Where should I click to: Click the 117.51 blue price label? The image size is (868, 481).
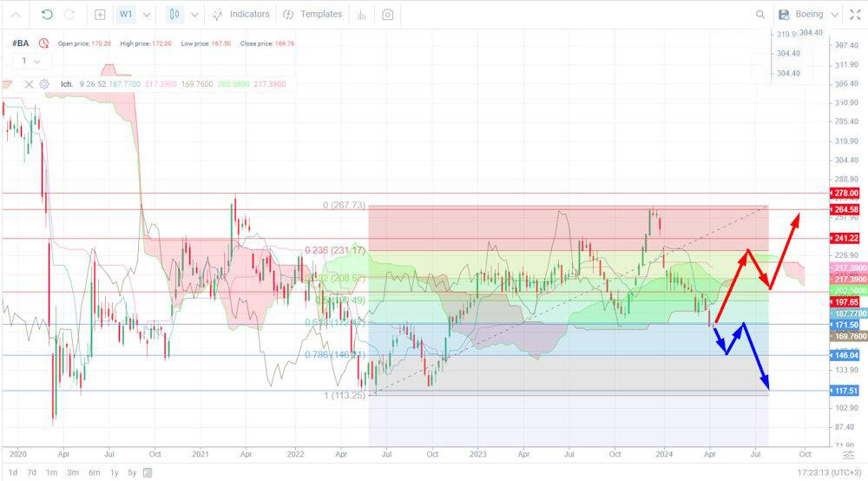pos(845,391)
